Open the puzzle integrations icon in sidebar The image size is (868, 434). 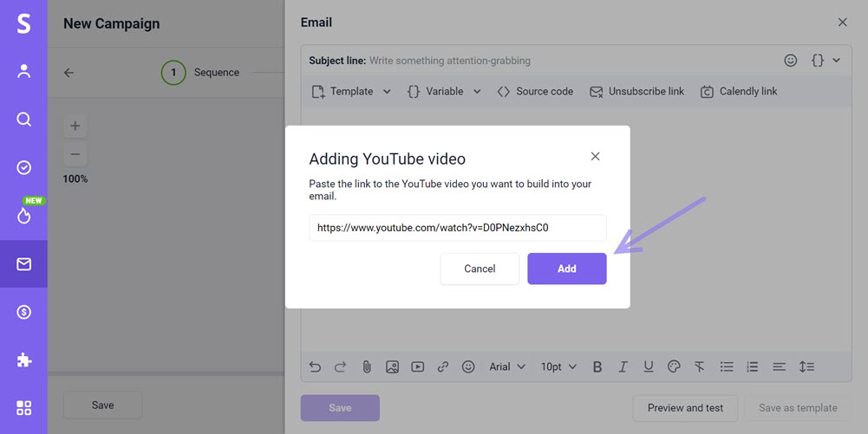(23, 360)
